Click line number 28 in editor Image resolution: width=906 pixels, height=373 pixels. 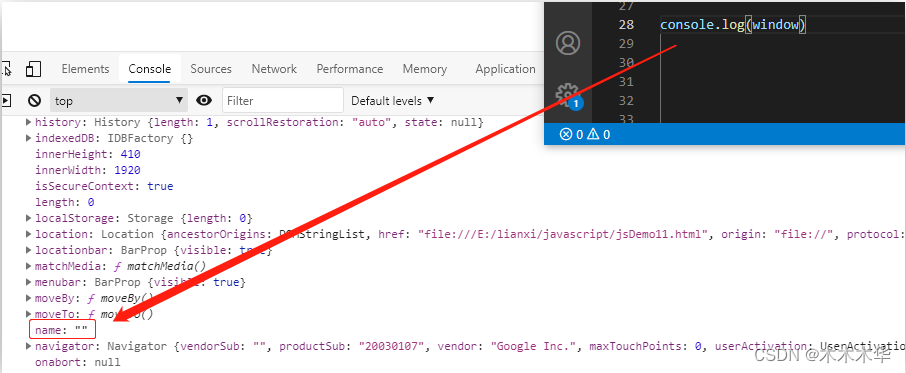(x=626, y=25)
